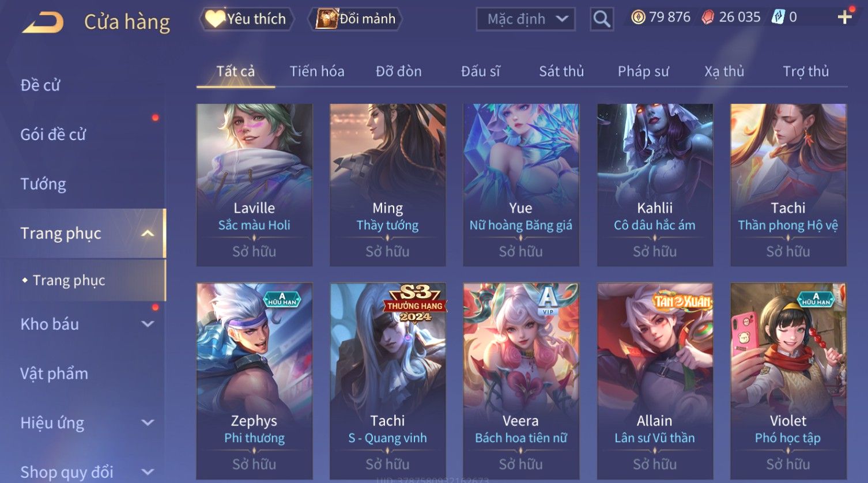Open the Mặc định sort dropdown
Screen dimensions: 868x483
click(526, 19)
